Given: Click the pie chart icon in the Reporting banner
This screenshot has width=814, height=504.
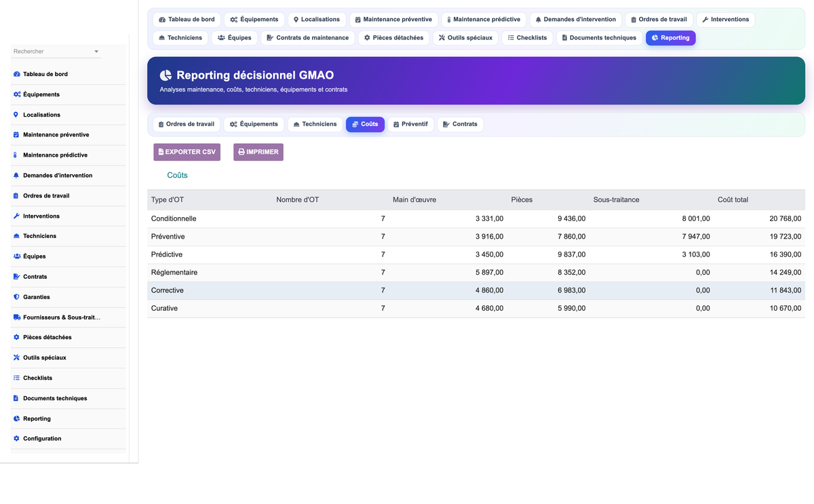Looking at the screenshot, I should coord(166,75).
